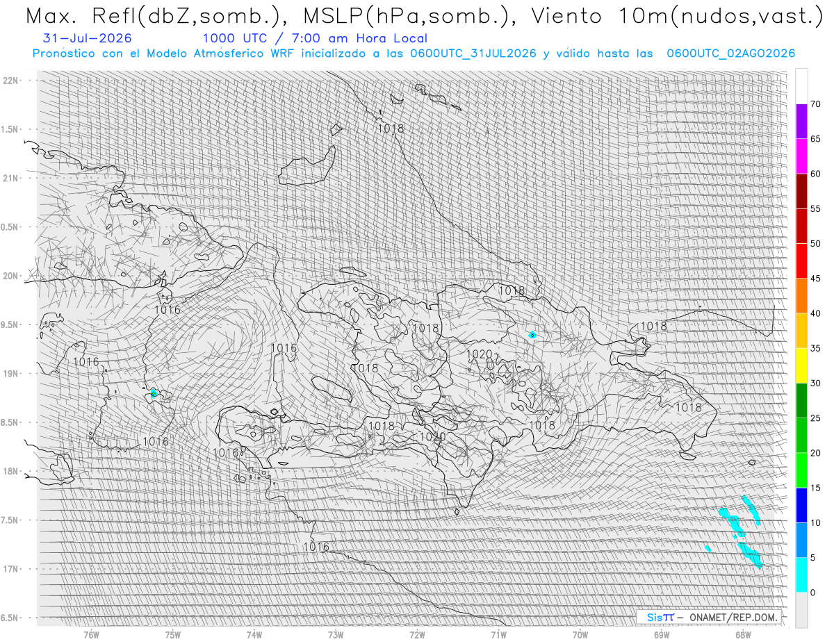834x644 pixels.
Task: Click the '9.5N' latitude tick label
Action: (x=10, y=324)
